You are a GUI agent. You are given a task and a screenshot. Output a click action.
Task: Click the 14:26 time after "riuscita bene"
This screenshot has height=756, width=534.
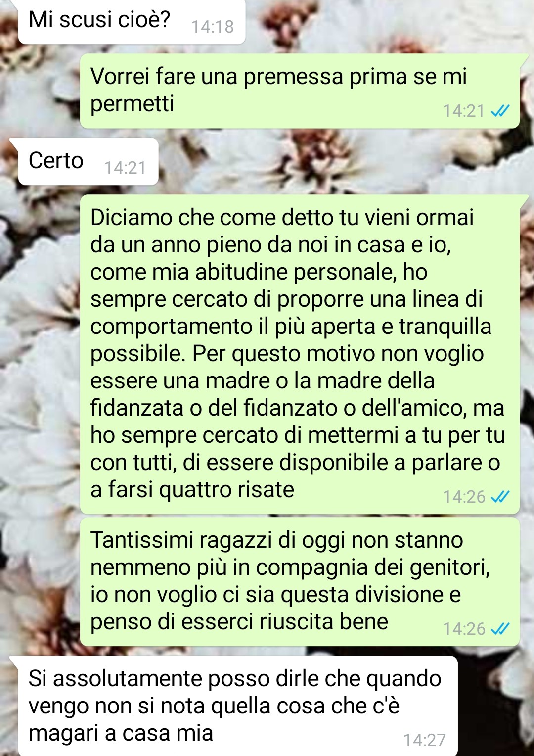[x=464, y=628]
